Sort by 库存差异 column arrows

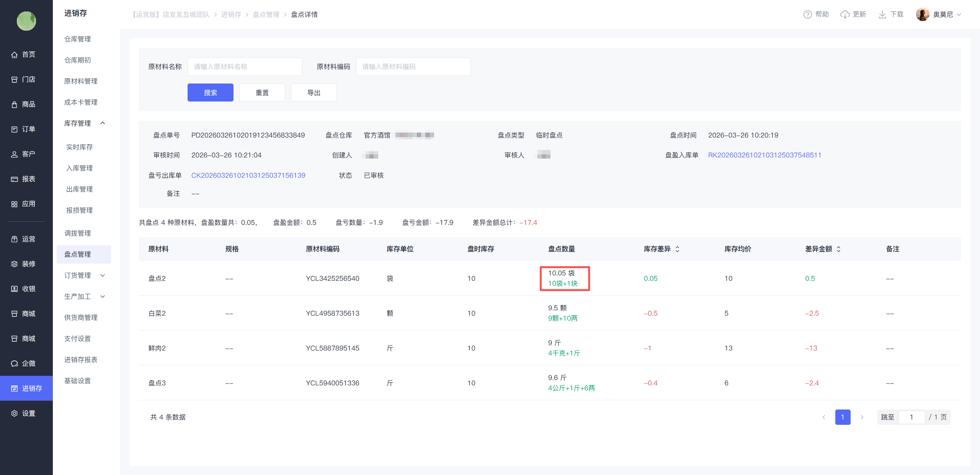pyautogui.click(x=677, y=249)
